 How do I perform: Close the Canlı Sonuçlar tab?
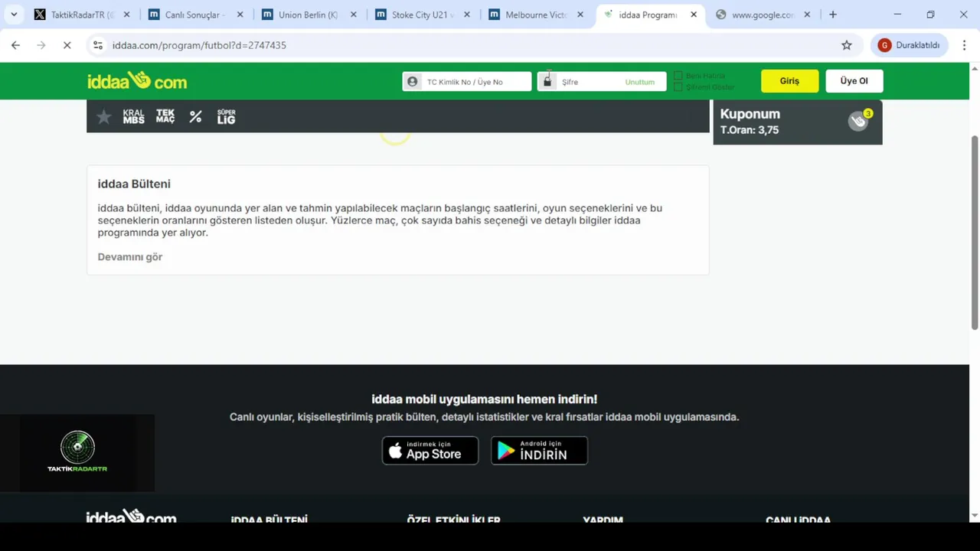(x=240, y=15)
